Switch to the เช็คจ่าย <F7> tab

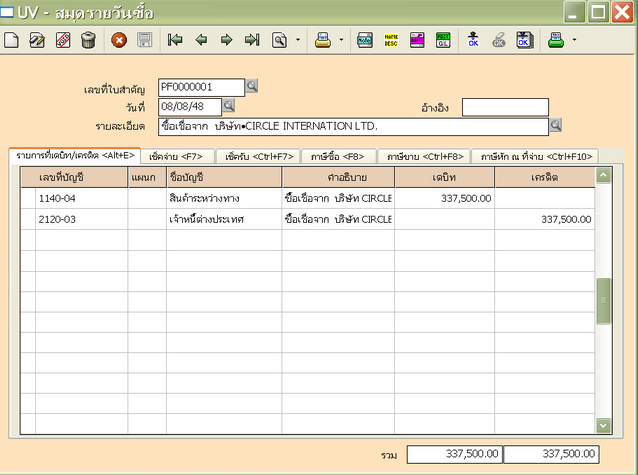point(175,156)
